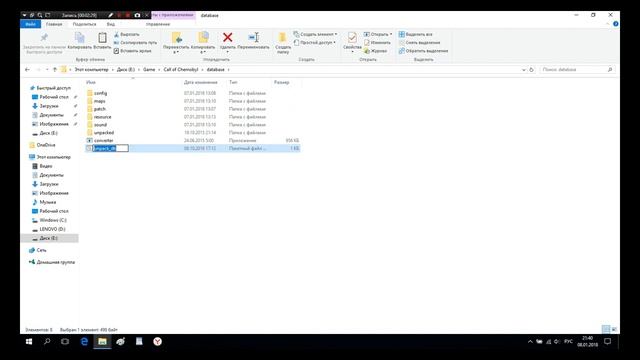
Task: Open the blue Help question mark icon
Action: (615, 24)
